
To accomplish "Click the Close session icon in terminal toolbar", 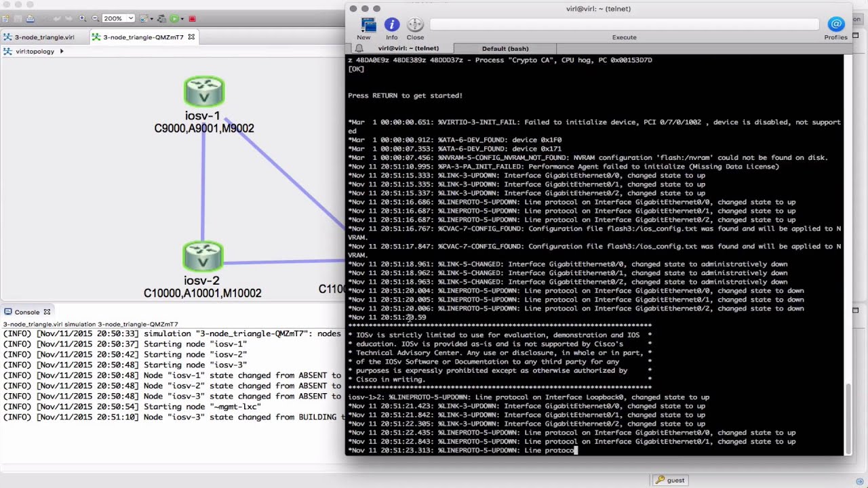I will 415,25.
